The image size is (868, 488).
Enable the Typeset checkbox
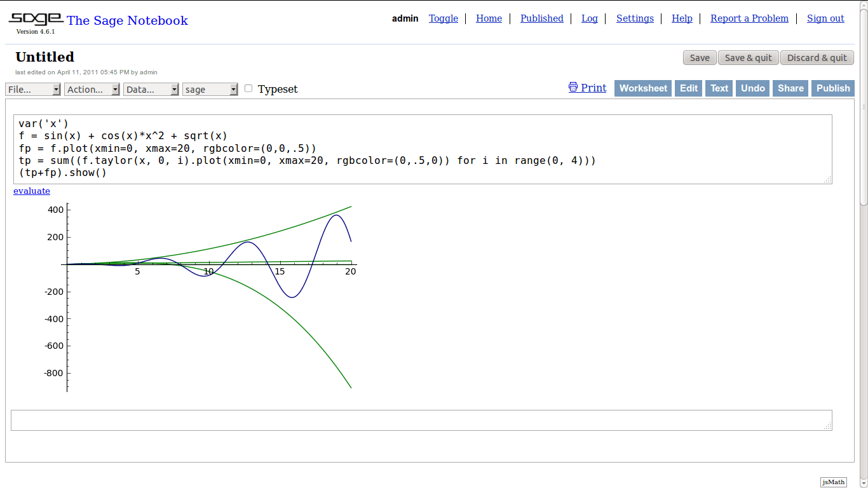(248, 88)
